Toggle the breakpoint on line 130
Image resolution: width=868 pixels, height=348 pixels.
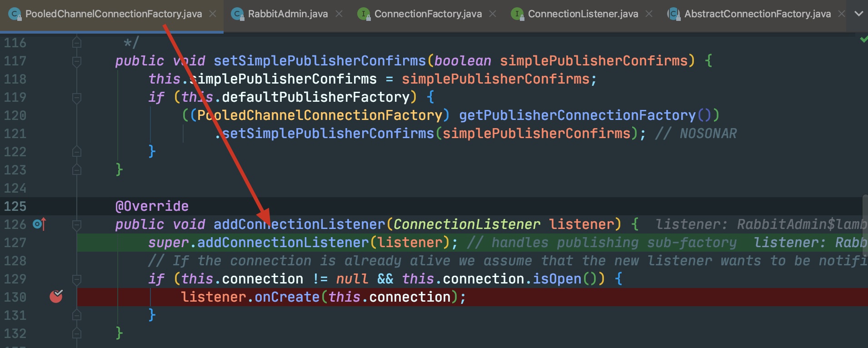[56, 297]
